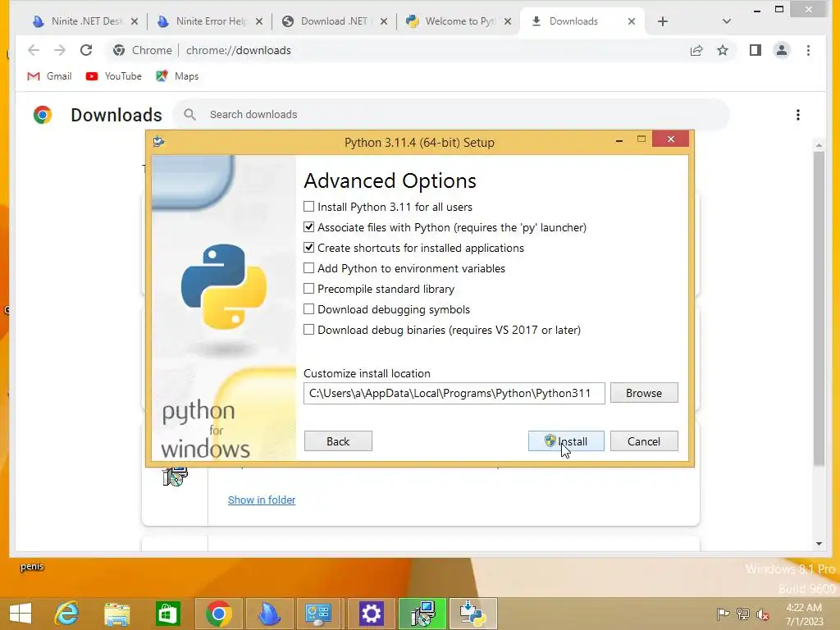Viewport: 840px width, 630px height.
Task: Check Download debug binaries option
Action: (x=308, y=330)
